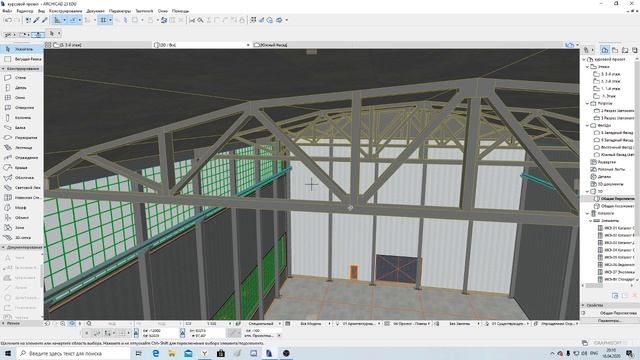Select the Колонна column tool
The width and height of the screenshot is (640, 360).
click(22, 118)
